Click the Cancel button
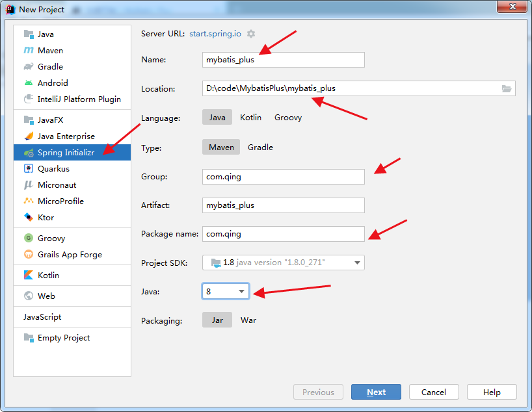The width and height of the screenshot is (532, 412). pos(434,392)
